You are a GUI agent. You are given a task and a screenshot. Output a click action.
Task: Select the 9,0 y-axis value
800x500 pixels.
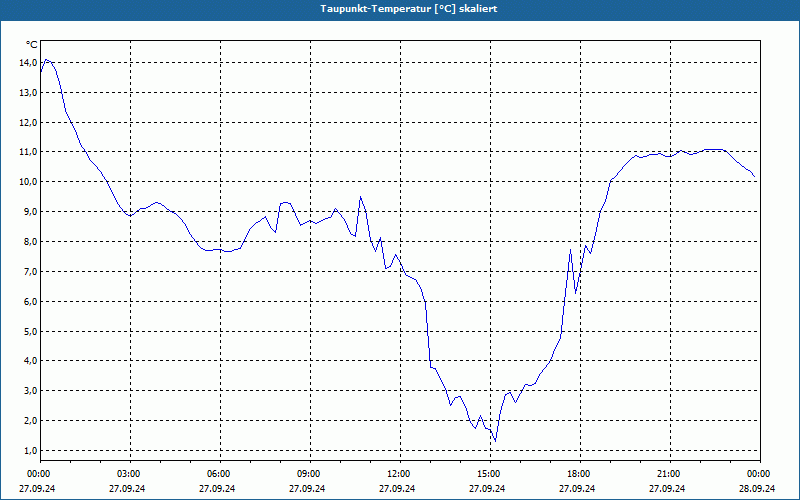click(30, 211)
